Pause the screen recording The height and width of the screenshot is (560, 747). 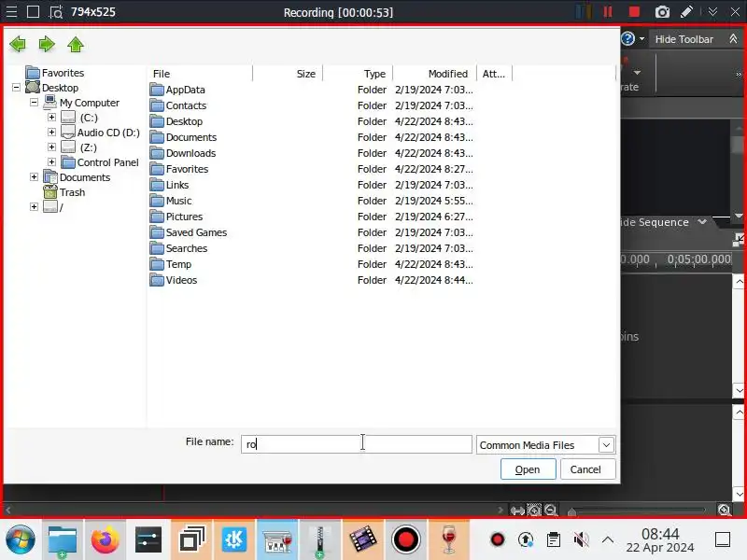pos(608,12)
